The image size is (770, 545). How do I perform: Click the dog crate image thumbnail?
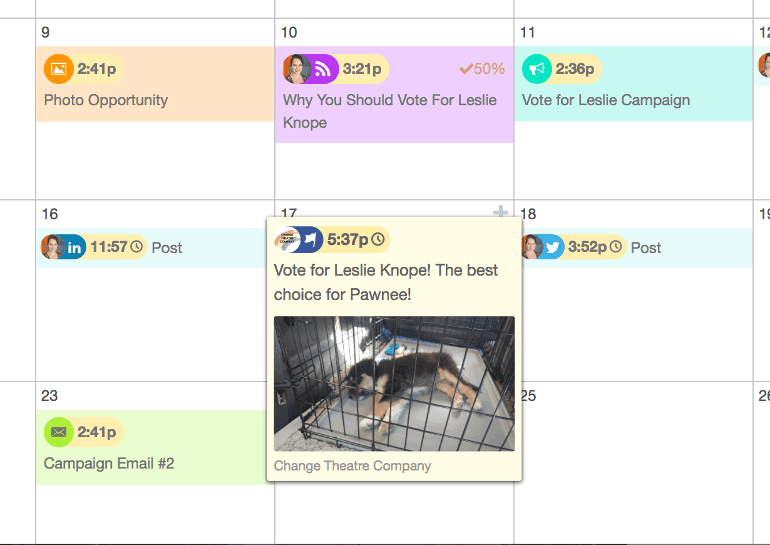pos(394,384)
